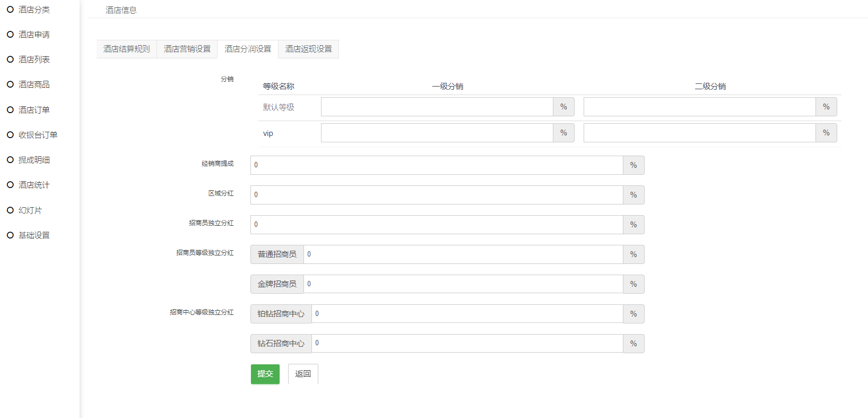Screen dimensions: 868x418
Task: Click the circle icon next to 酒店申请
Action: point(10,35)
